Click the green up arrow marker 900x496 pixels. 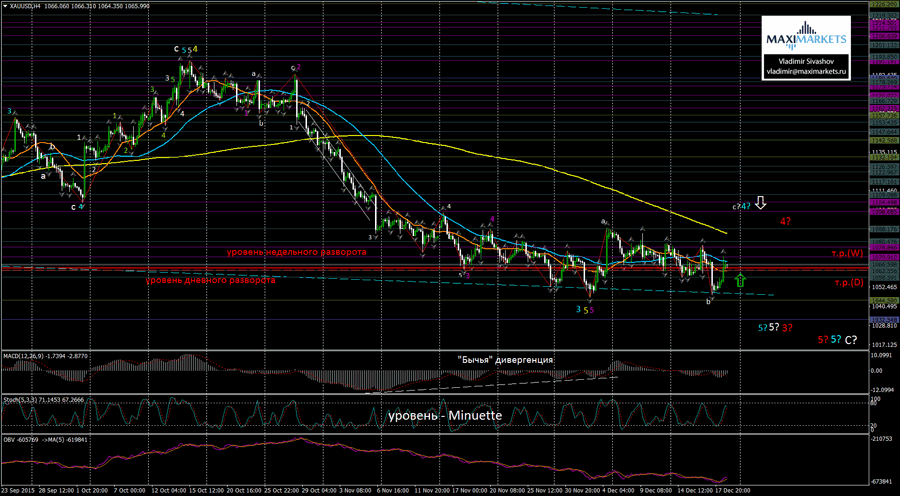click(739, 279)
